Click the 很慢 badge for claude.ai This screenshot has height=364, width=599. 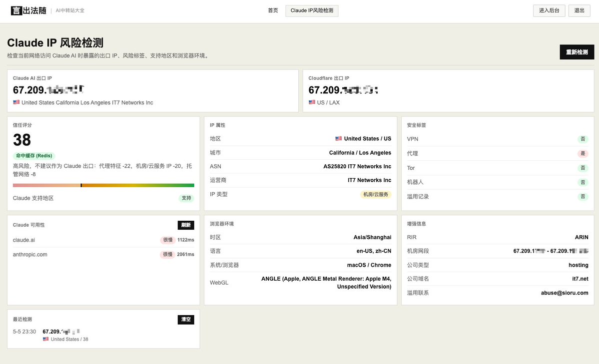[x=168, y=240]
